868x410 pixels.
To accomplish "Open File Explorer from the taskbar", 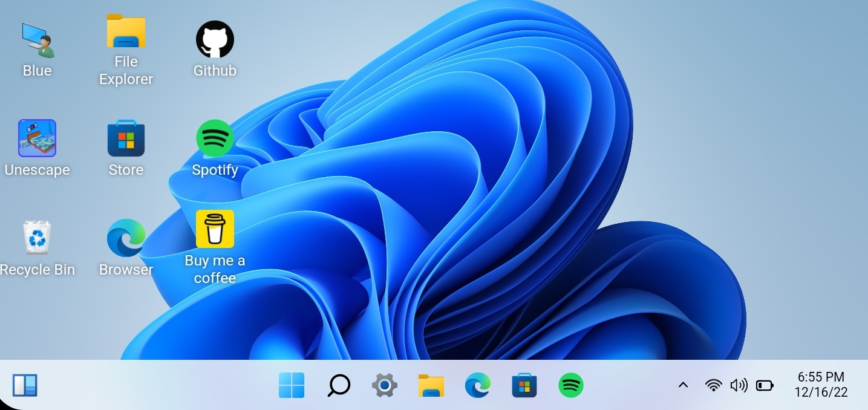I will click(x=431, y=385).
